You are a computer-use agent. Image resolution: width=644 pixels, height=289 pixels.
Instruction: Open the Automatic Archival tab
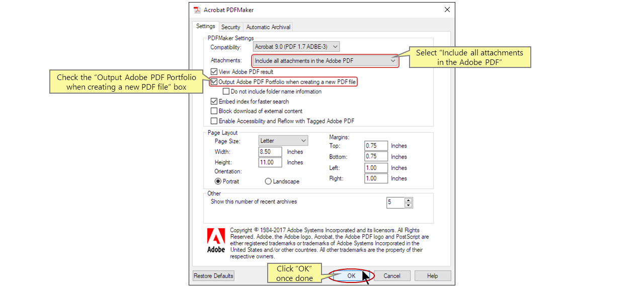(268, 27)
